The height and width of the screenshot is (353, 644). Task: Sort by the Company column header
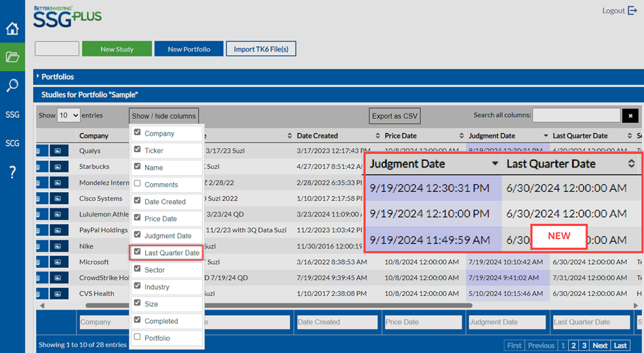[x=94, y=136]
